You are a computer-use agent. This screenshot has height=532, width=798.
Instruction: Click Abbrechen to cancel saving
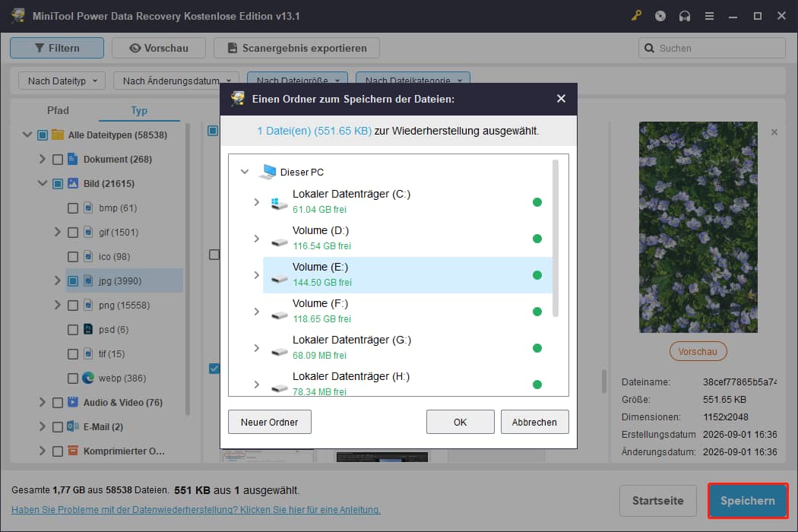534,422
